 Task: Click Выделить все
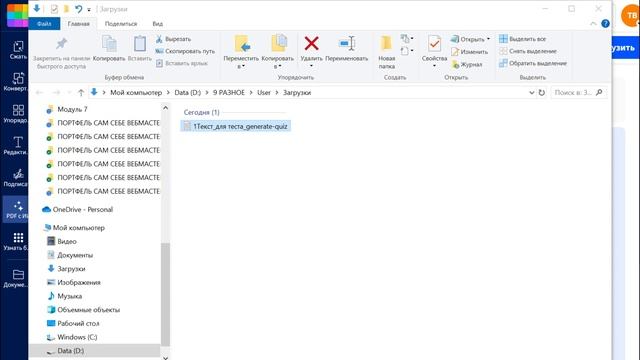522,39
